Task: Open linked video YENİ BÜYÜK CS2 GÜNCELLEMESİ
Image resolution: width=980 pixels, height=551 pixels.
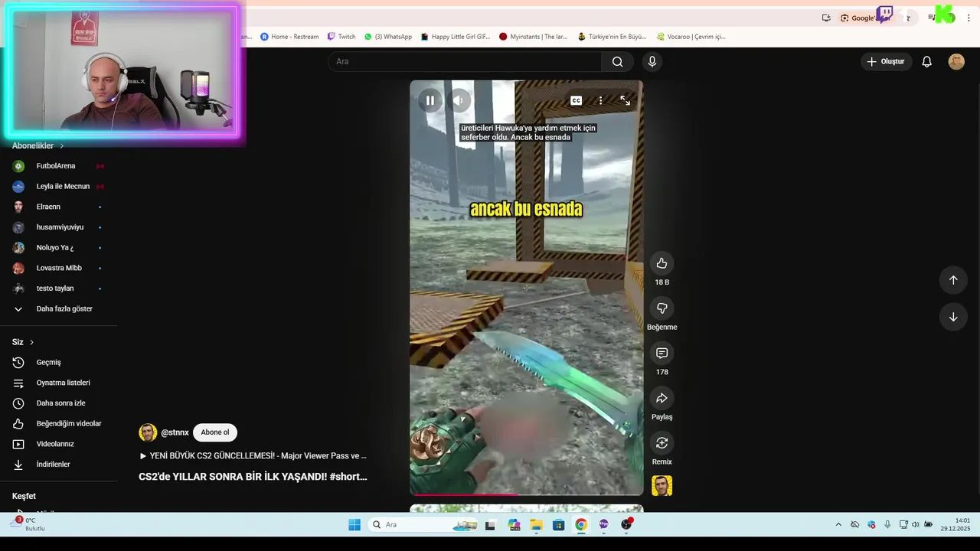Action: (x=253, y=455)
